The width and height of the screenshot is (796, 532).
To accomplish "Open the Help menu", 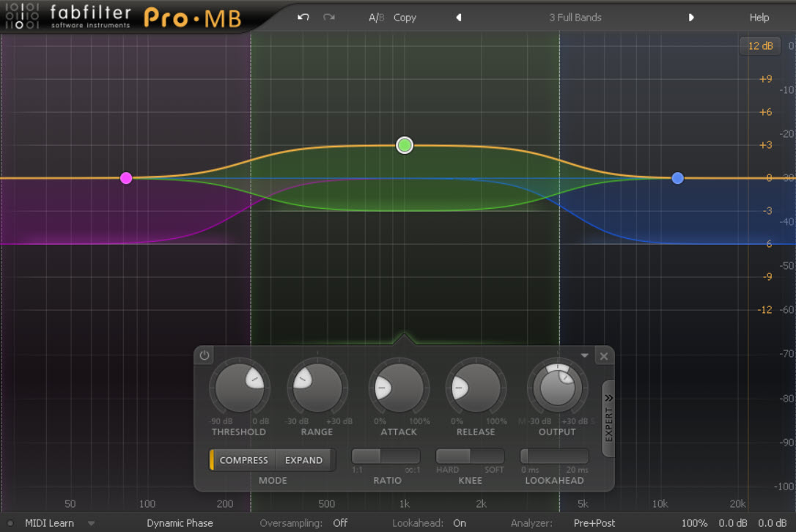I will pyautogui.click(x=759, y=18).
